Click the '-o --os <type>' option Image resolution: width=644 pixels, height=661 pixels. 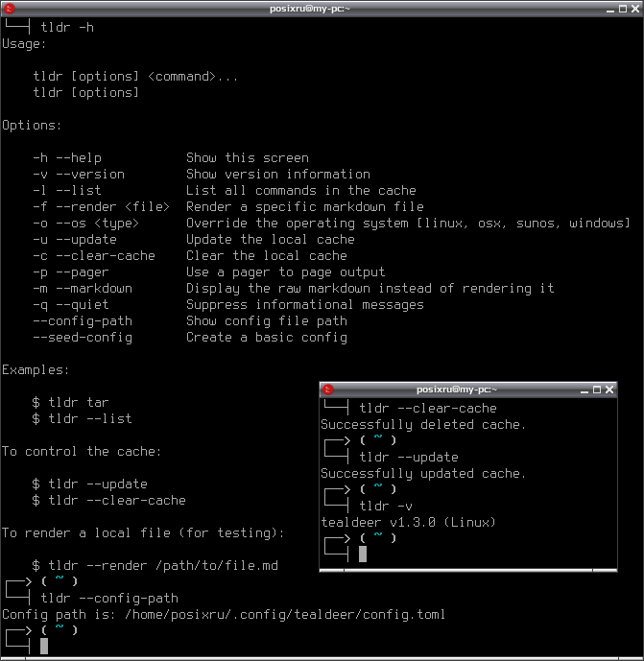pyautogui.click(x=86, y=223)
